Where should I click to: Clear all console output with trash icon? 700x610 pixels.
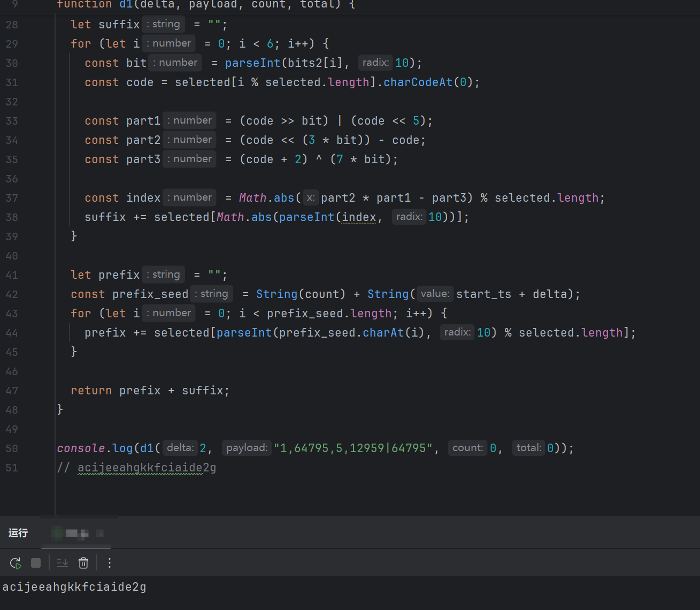pos(83,563)
